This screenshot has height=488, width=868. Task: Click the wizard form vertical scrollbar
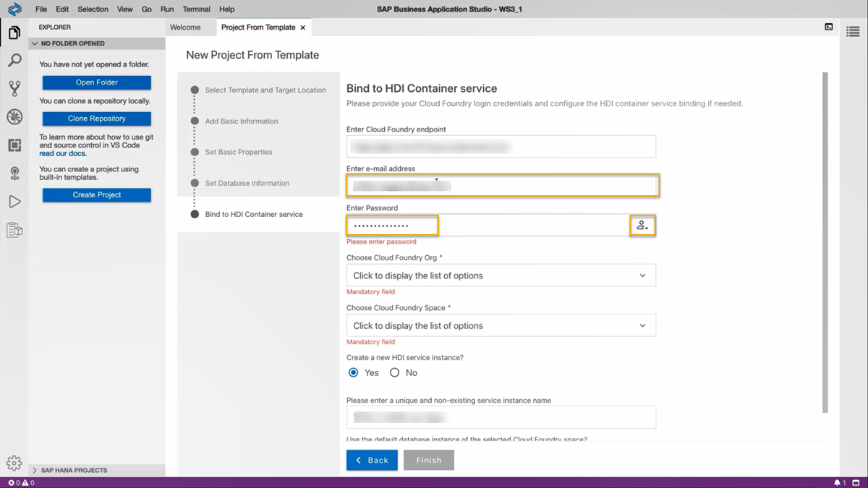tap(825, 242)
